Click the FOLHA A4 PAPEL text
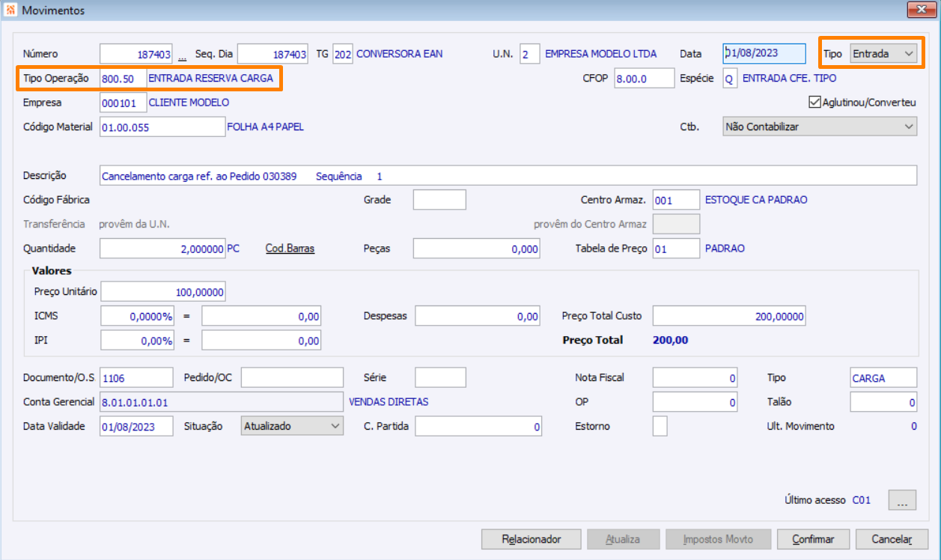This screenshot has width=941, height=560. pyautogui.click(x=266, y=127)
